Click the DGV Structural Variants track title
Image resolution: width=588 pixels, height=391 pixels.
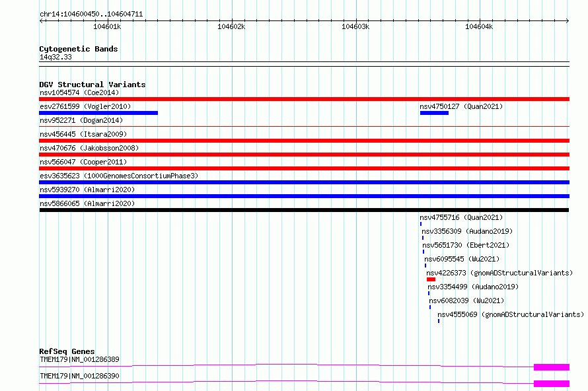coord(92,85)
